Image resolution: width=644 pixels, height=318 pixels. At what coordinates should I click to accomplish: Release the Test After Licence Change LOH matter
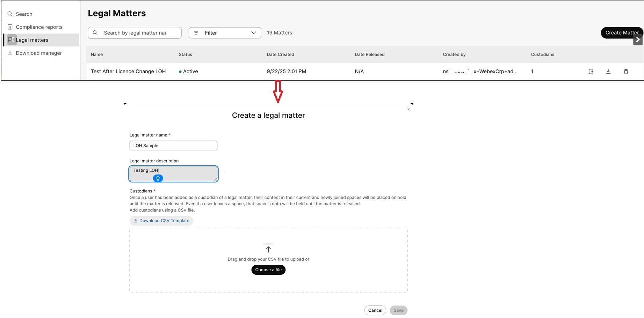[x=591, y=71]
